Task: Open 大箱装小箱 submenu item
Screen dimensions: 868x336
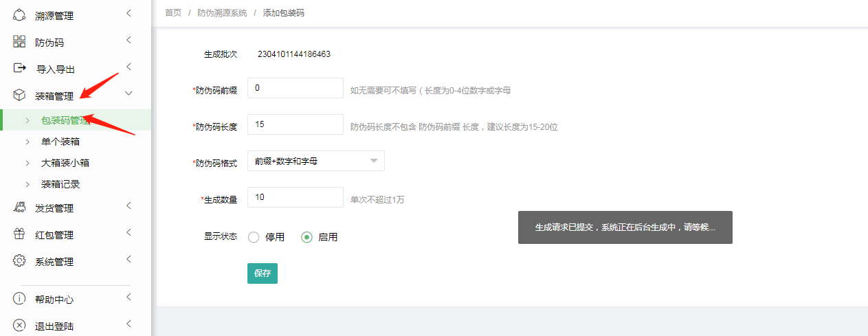Action: pos(65,163)
